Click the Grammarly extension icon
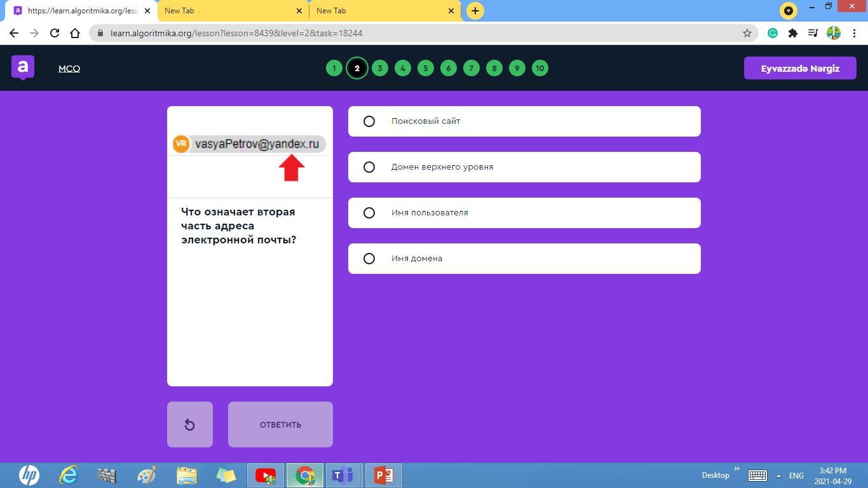 point(773,33)
